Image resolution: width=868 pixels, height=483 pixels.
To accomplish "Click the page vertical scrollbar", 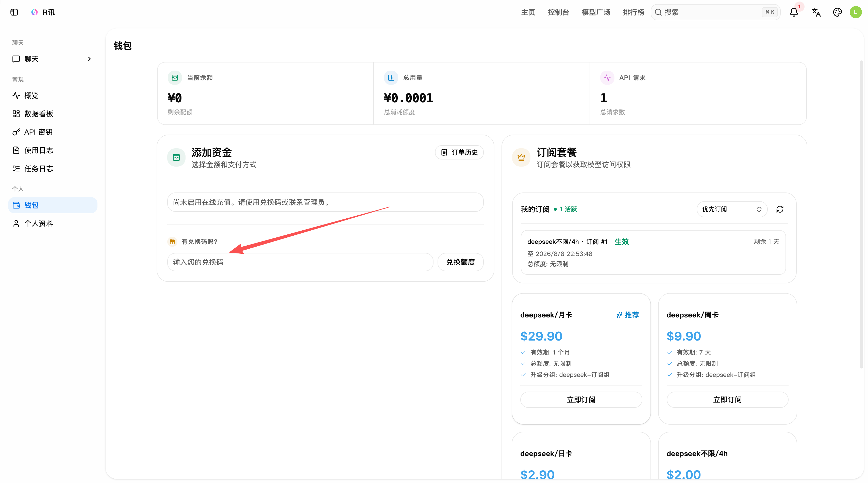I will tap(861, 214).
